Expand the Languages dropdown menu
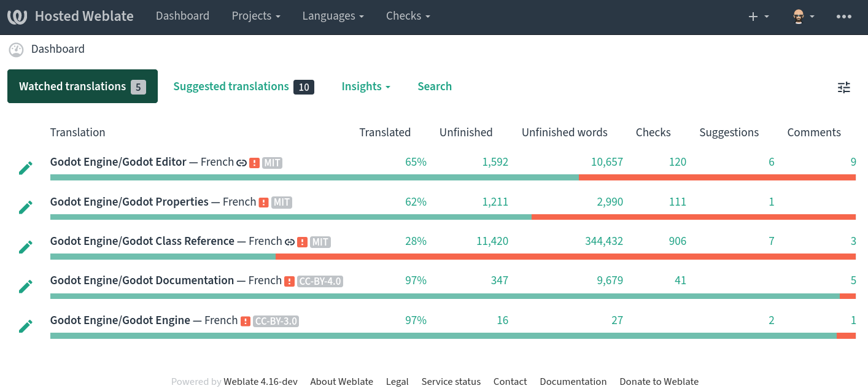 click(333, 16)
